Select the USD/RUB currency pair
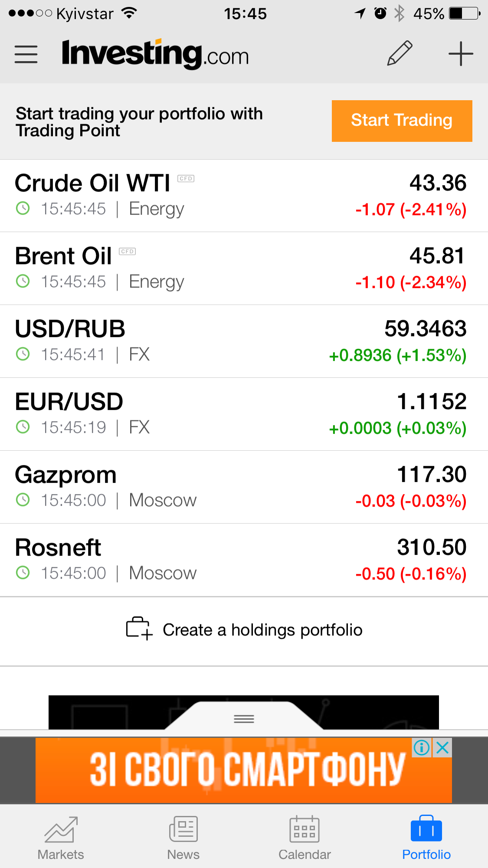 click(244, 341)
